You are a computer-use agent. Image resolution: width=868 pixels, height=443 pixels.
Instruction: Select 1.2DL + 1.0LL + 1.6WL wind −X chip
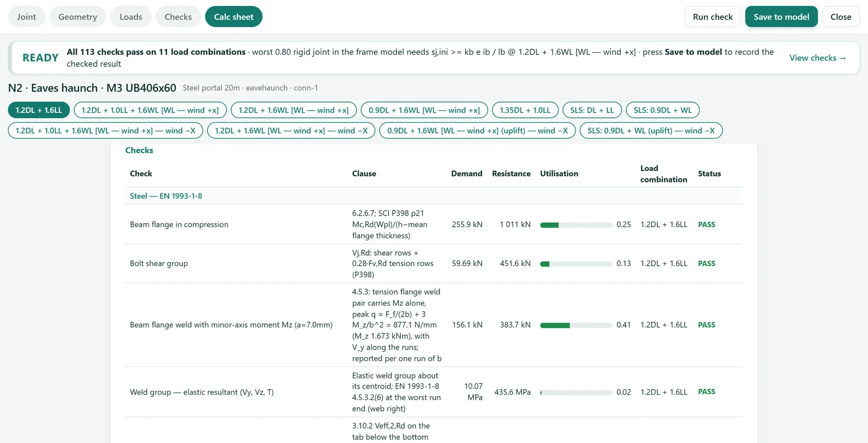tap(106, 131)
